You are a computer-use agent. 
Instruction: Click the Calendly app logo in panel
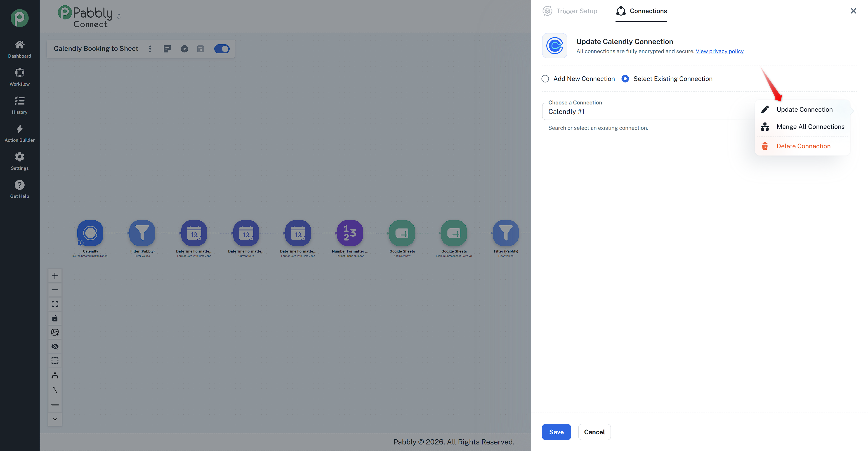pyautogui.click(x=555, y=45)
